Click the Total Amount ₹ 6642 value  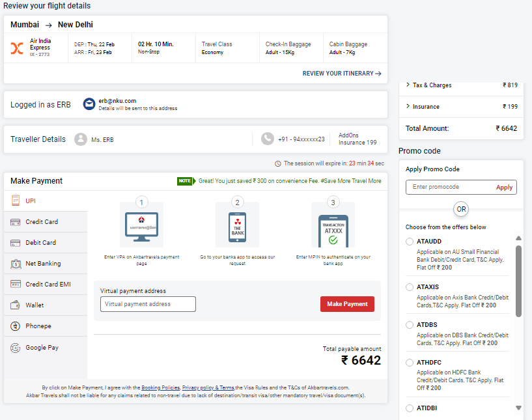point(506,128)
